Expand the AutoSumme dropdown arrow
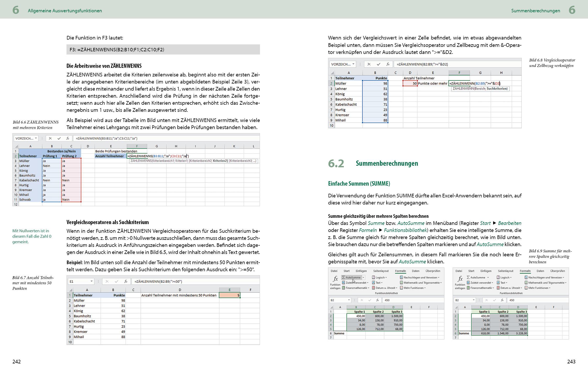 (x=363, y=277)
